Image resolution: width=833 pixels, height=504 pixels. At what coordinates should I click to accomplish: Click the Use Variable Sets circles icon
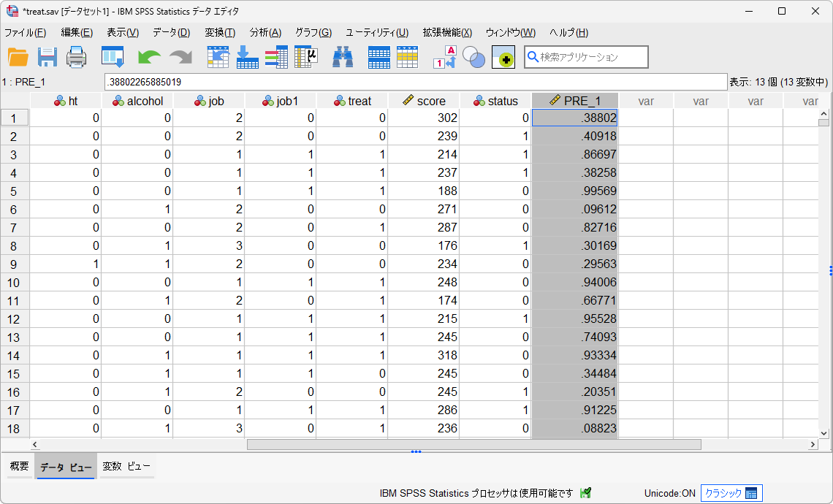474,57
